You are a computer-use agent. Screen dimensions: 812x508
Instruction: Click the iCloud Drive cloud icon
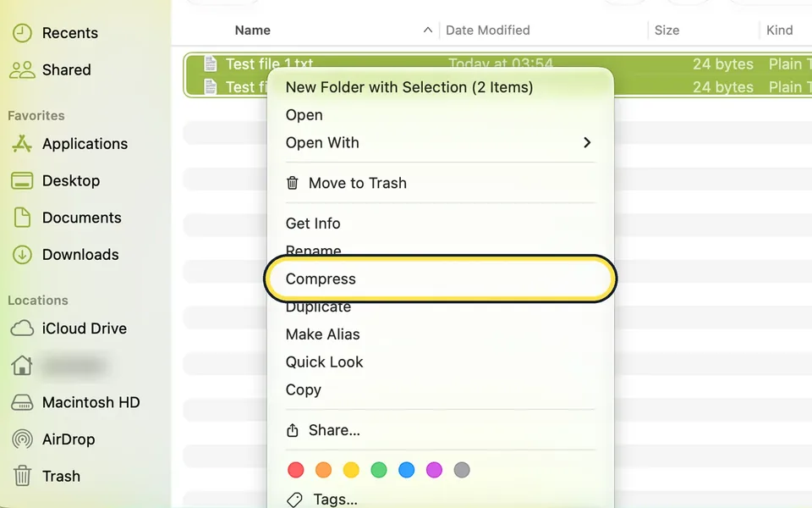(x=22, y=329)
